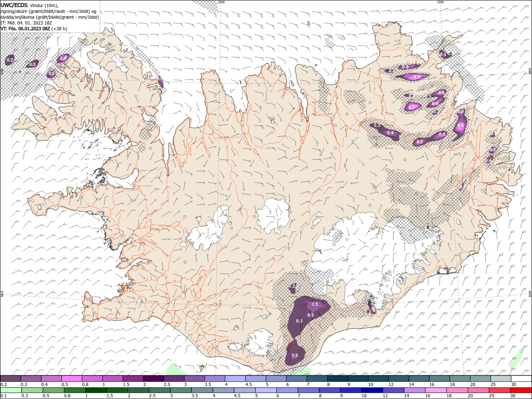Choose the snow-scale swatch between 1.5 and 2
Screen dimensions: 532x399
(x=133, y=379)
